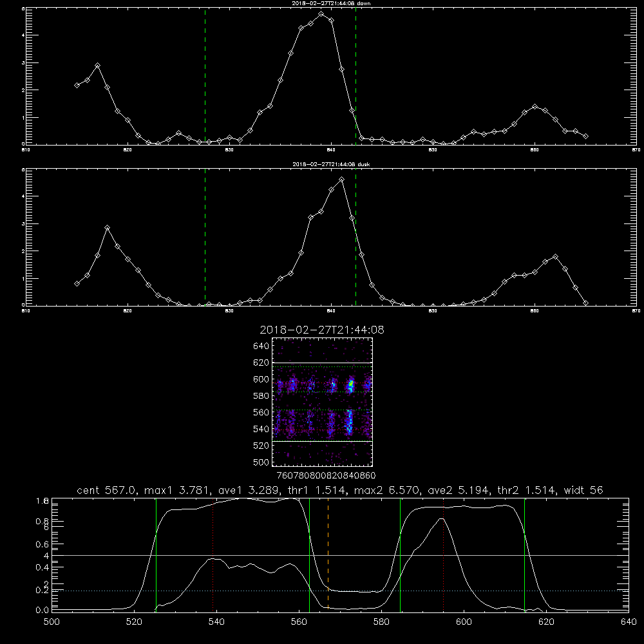This screenshot has height=644, width=644.
Task: Click the left peak marker in the dawn plot
Action: 97,66
